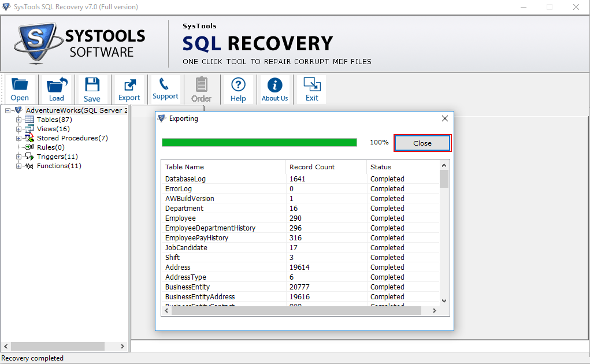Click the export list scroll up arrow
This screenshot has width=590, height=364.
[x=444, y=165]
